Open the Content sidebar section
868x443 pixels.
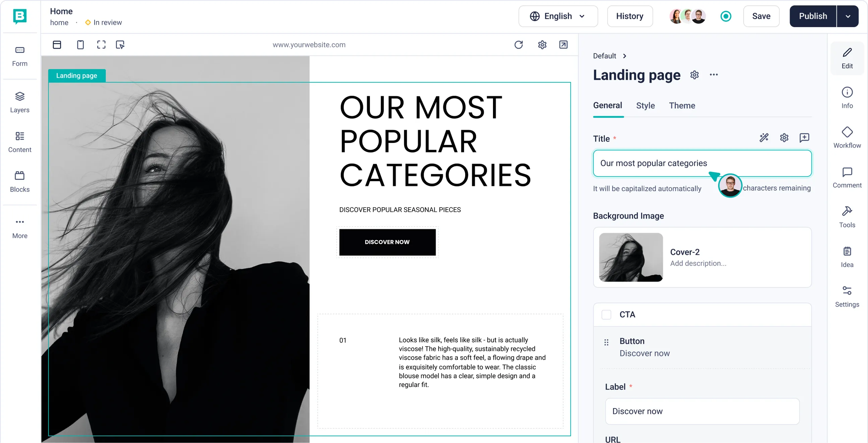point(19,141)
